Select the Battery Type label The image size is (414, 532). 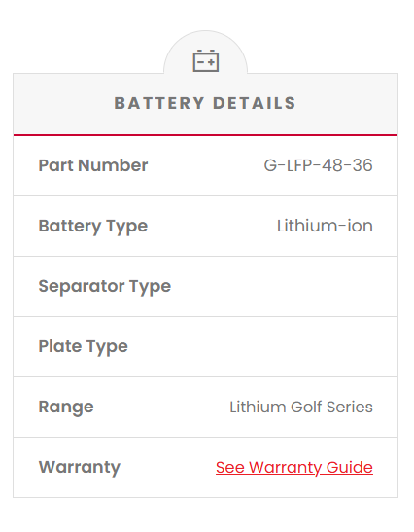click(93, 227)
